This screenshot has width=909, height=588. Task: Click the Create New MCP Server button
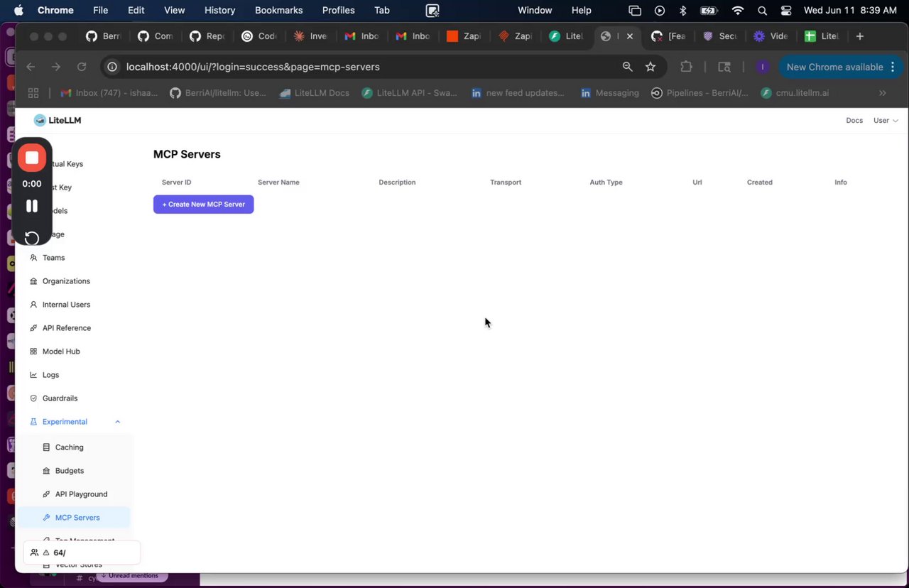pyautogui.click(x=204, y=205)
